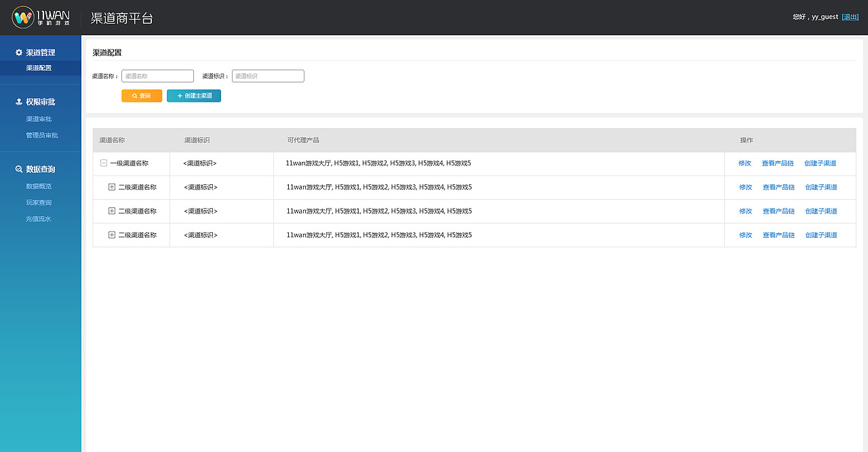Click the 渠道商平台 header title

point(122,18)
